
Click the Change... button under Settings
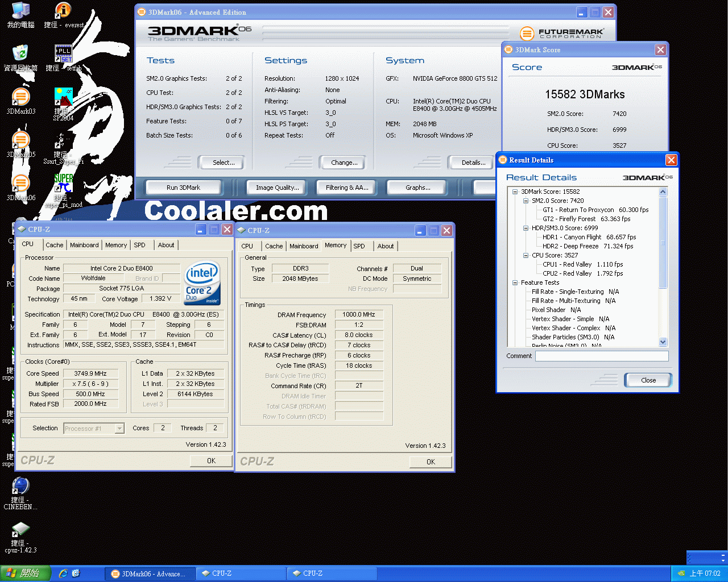pos(344,163)
